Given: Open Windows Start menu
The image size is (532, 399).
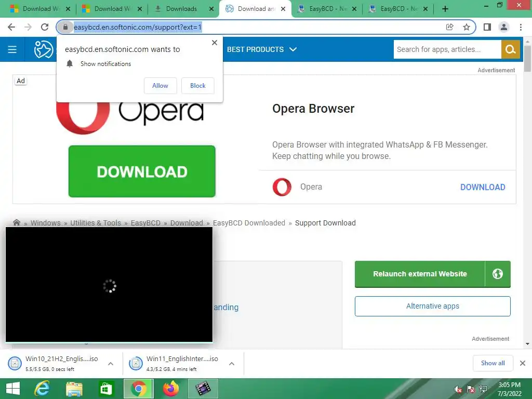Looking at the screenshot, I should pos(13,389).
